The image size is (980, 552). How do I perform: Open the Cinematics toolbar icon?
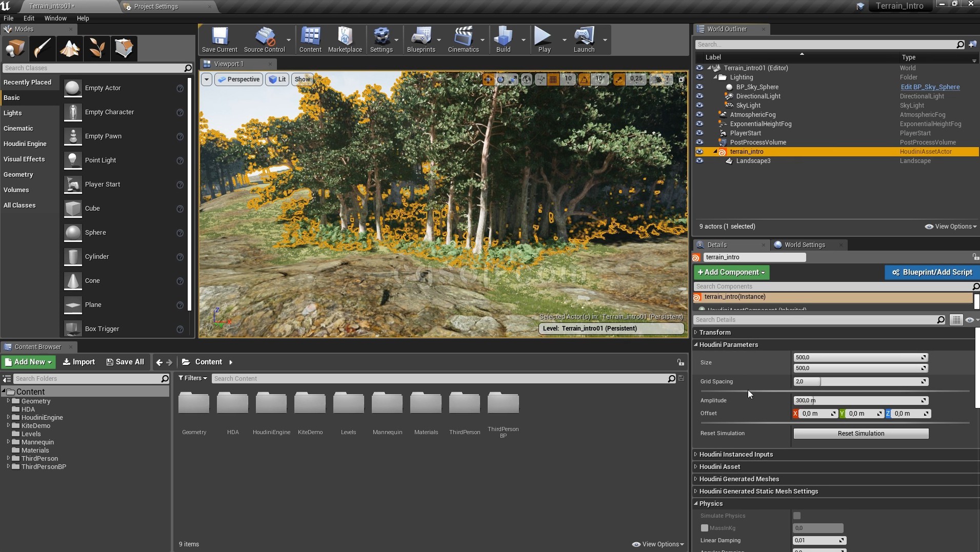463,39
